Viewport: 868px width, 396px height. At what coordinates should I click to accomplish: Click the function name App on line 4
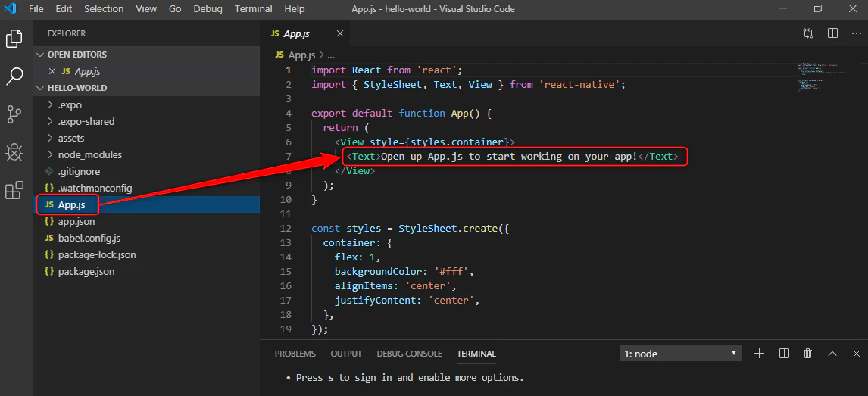[x=460, y=114]
